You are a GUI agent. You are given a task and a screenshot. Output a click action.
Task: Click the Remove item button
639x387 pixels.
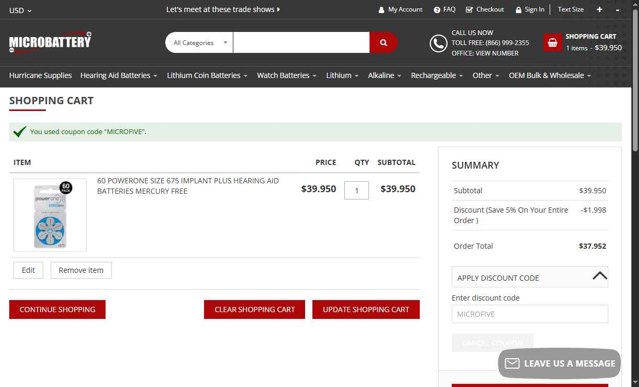(x=81, y=270)
